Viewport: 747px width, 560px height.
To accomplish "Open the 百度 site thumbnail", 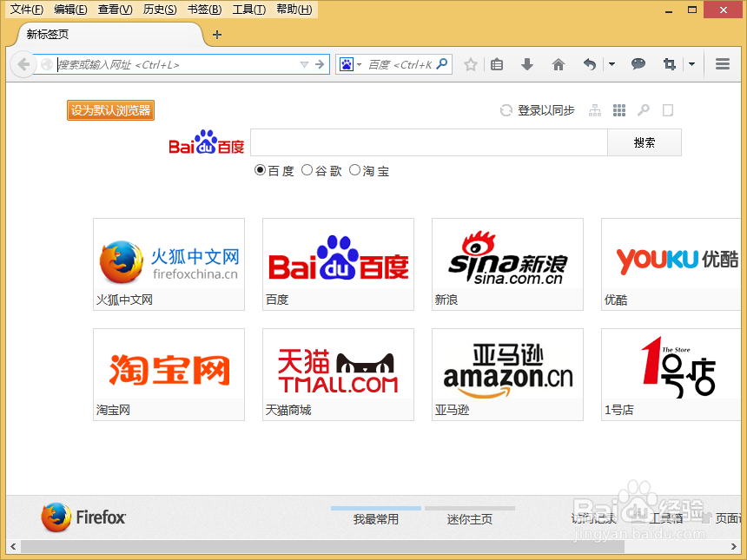I will (x=338, y=264).
